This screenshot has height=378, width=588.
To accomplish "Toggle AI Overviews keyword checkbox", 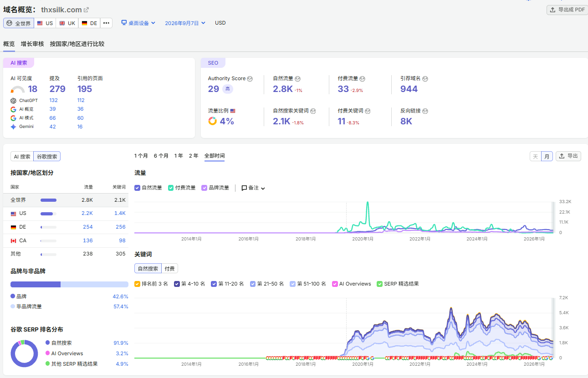I will [335, 284].
